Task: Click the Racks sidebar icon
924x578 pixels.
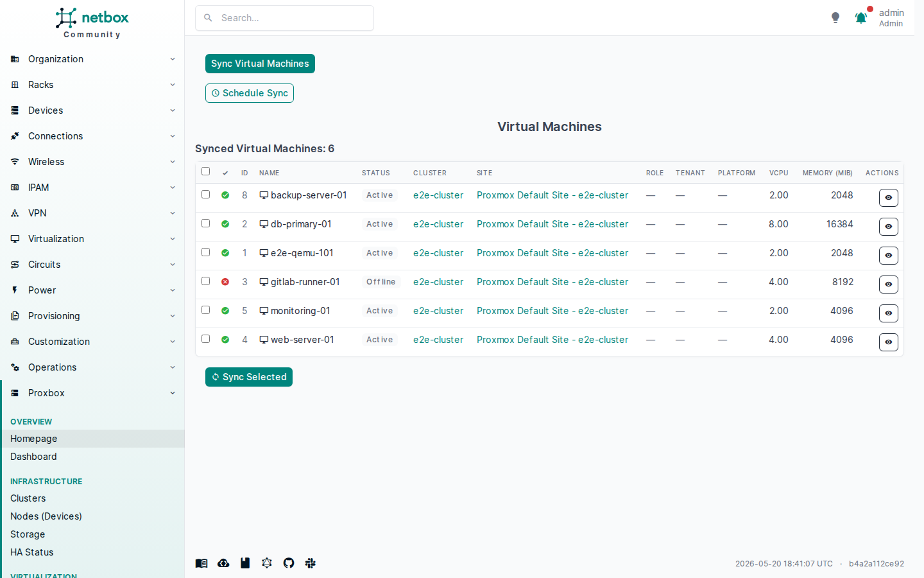Action: point(15,85)
